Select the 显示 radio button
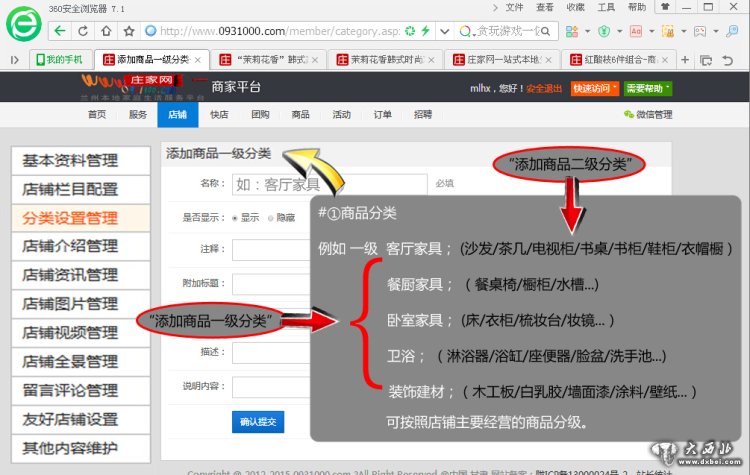750x475 pixels. point(235,217)
